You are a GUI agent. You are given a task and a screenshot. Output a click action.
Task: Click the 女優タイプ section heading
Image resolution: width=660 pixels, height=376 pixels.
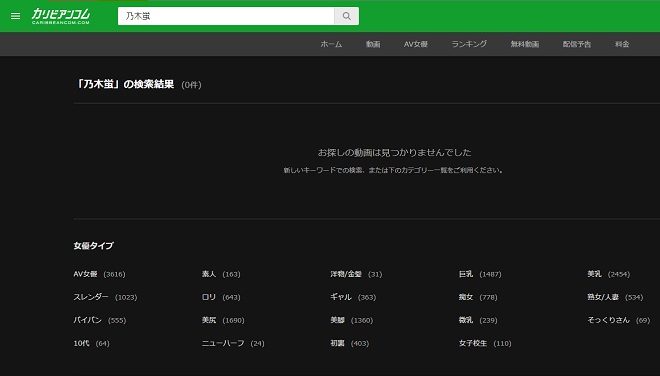click(x=93, y=245)
